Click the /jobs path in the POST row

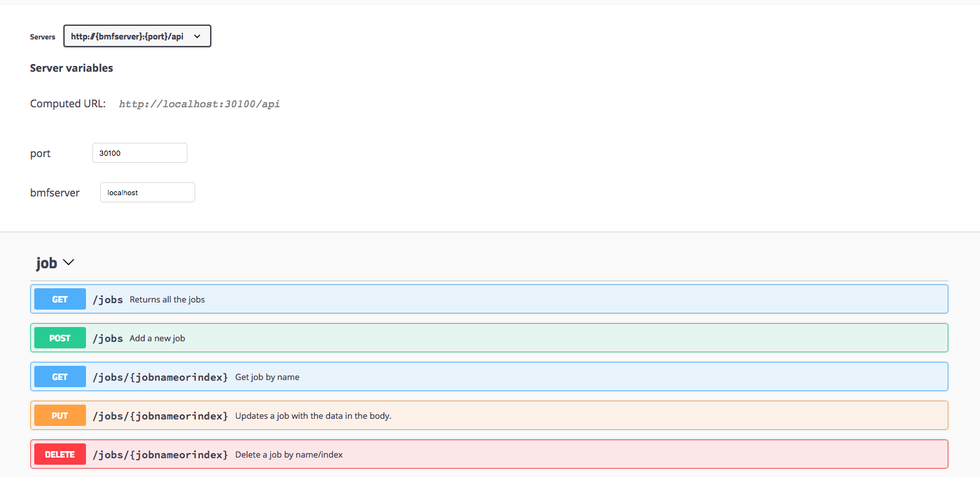point(107,338)
